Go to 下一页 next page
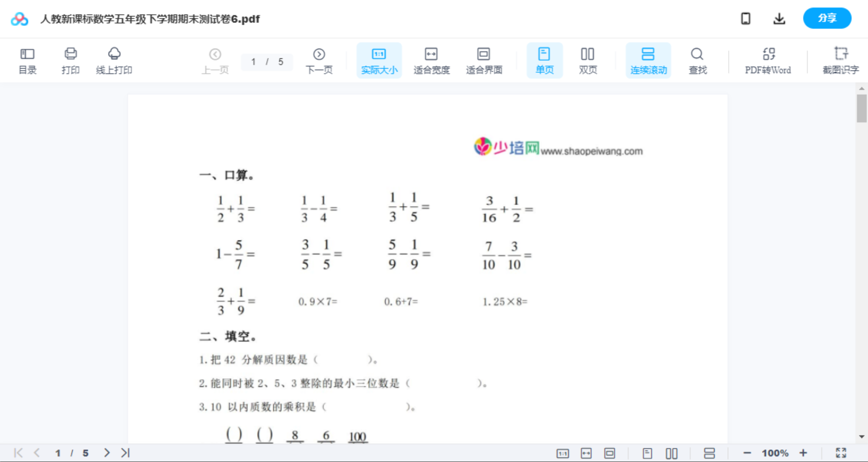 [319, 60]
